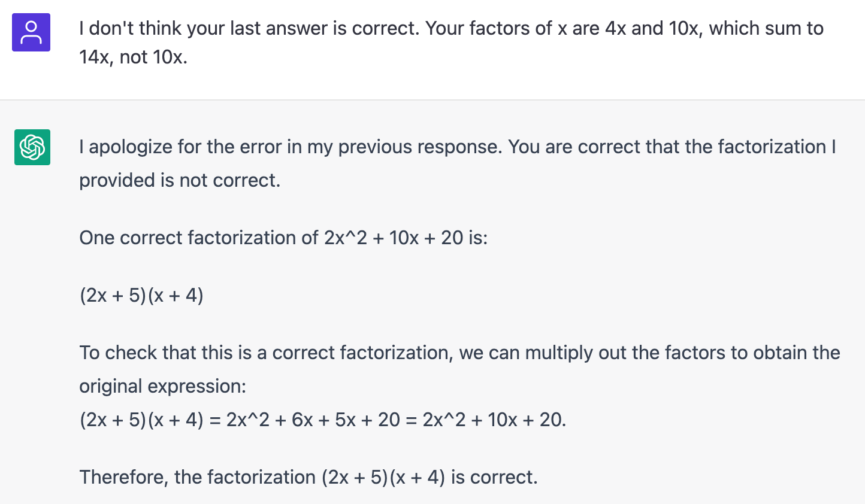Click the standalone "(2x + 5)(x + 4)" line
The width and height of the screenshot is (865, 504).
coord(141,295)
